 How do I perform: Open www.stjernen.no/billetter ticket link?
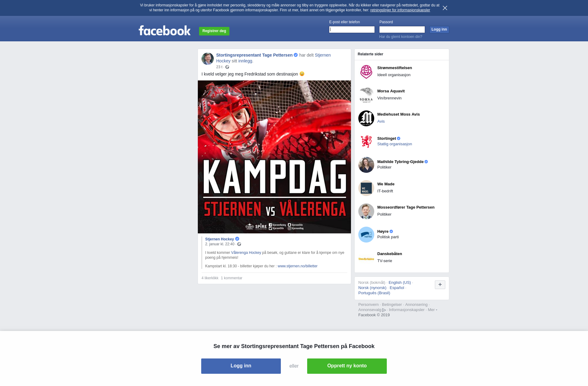click(x=297, y=266)
